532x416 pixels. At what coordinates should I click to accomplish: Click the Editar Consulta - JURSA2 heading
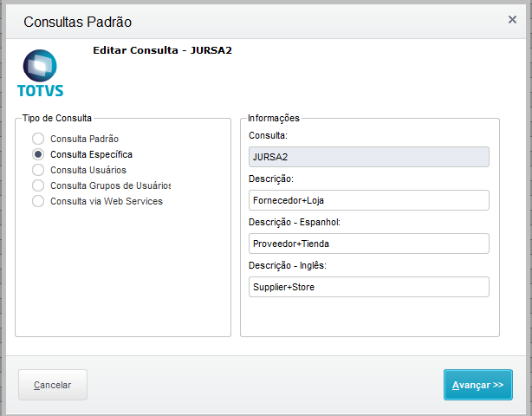coord(162,50)
